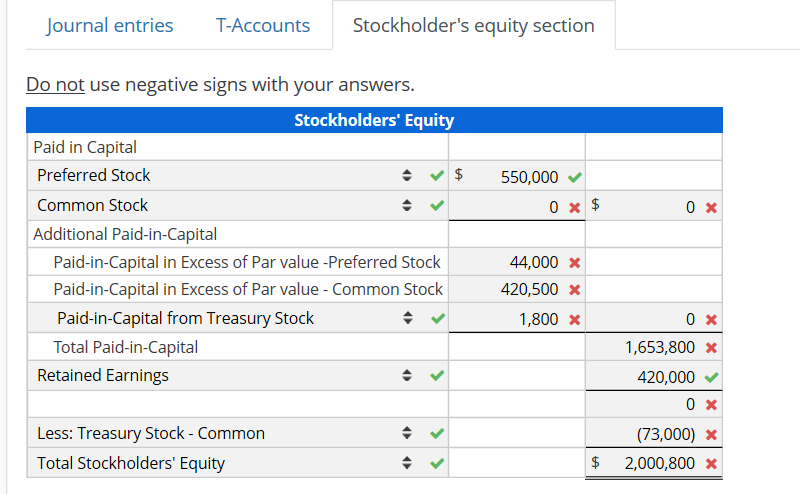The width and height of the screenshot is (800, 494).
Task: Switch to the T-Accounts tab
Action: tap(263, 25)
